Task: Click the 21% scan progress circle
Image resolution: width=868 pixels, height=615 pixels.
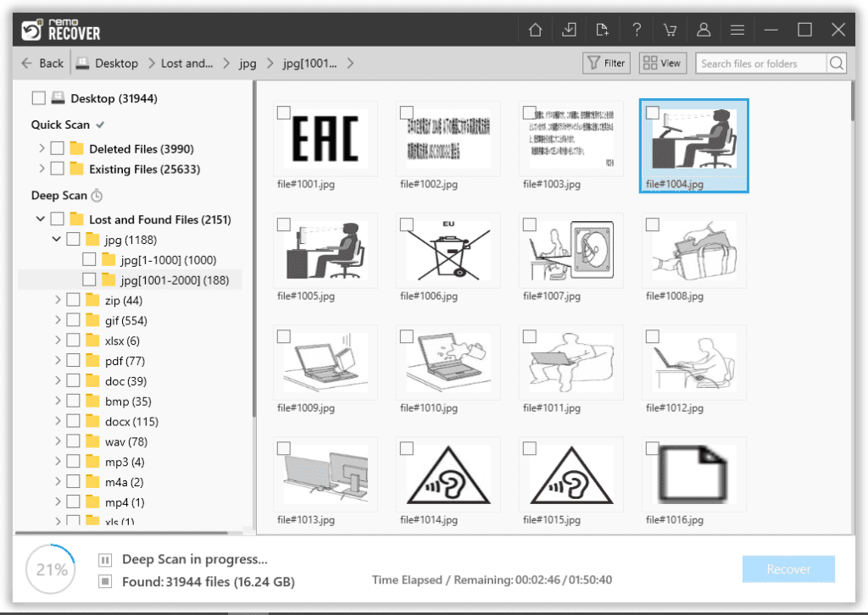Action: (x=50, y=569)
